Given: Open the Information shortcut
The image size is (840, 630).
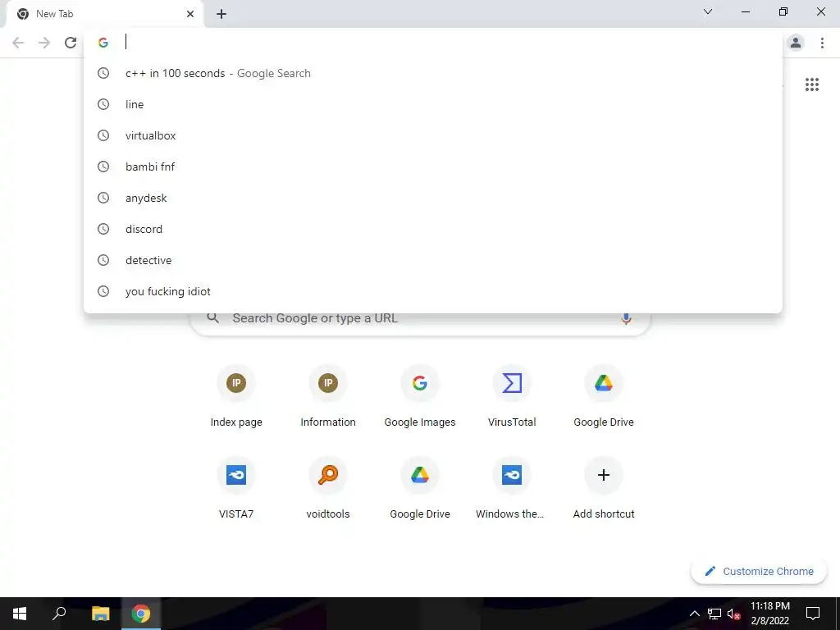Looking at the screenshot, I should (x=328, y=398).
